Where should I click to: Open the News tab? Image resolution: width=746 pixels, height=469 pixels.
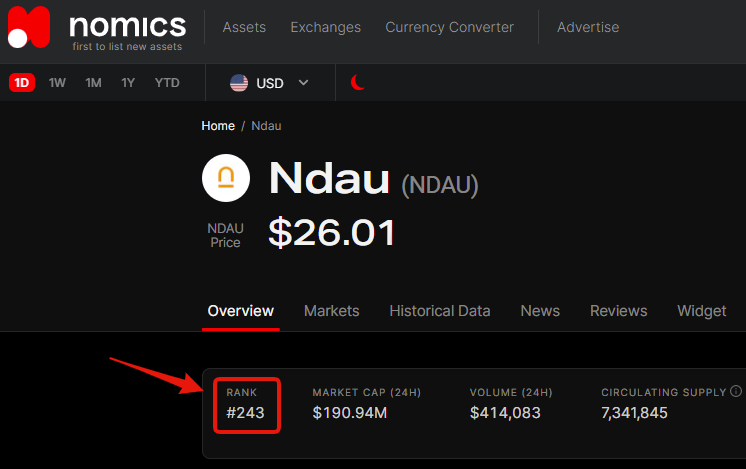tap(540, 311)
